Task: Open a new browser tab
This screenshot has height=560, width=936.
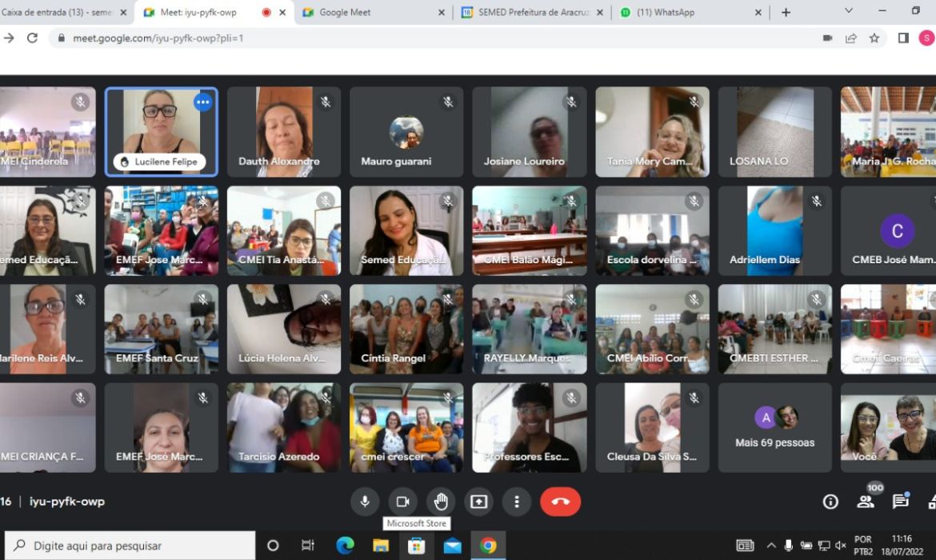Action: [x=786, y=13]
